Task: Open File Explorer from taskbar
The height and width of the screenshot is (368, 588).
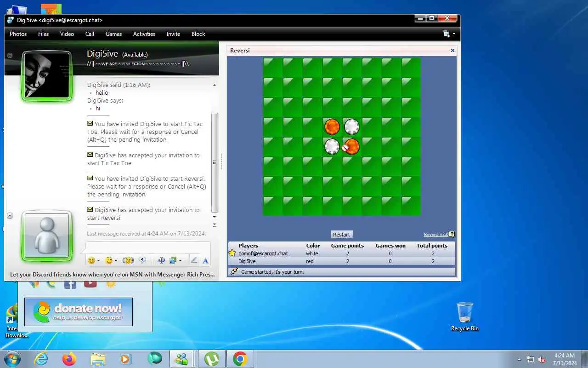Action: click(x=98, y=359)
